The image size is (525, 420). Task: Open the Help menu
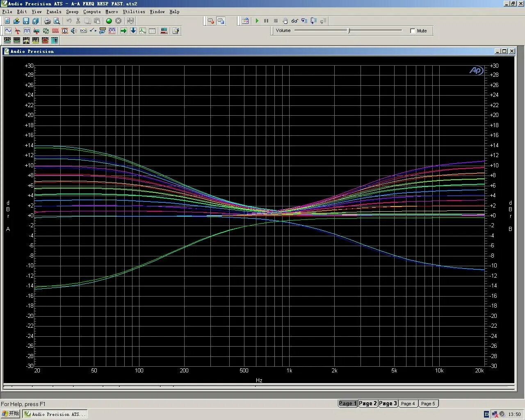[x=174, y=11]
